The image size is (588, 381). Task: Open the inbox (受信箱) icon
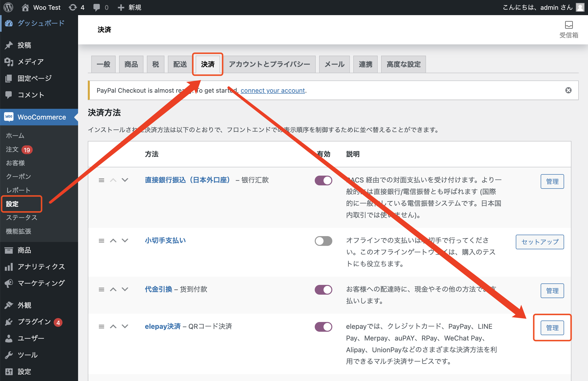coord(568,25)
